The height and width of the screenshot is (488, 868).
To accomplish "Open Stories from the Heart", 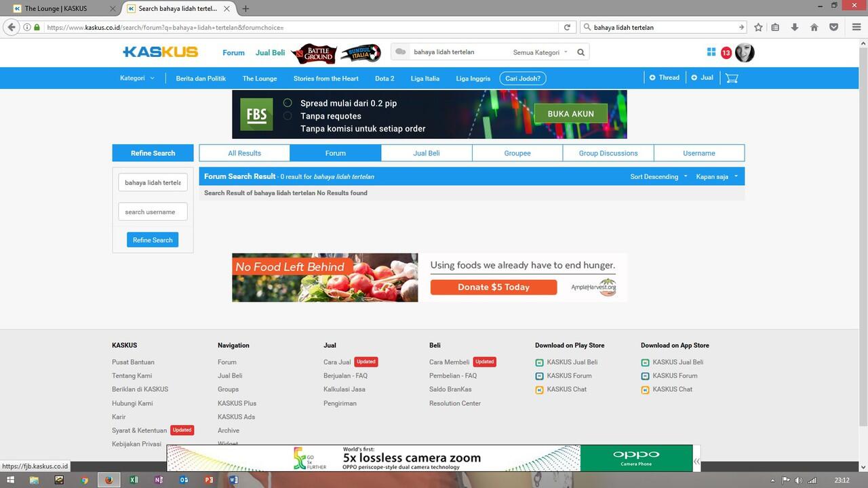I will pos(326,79).
